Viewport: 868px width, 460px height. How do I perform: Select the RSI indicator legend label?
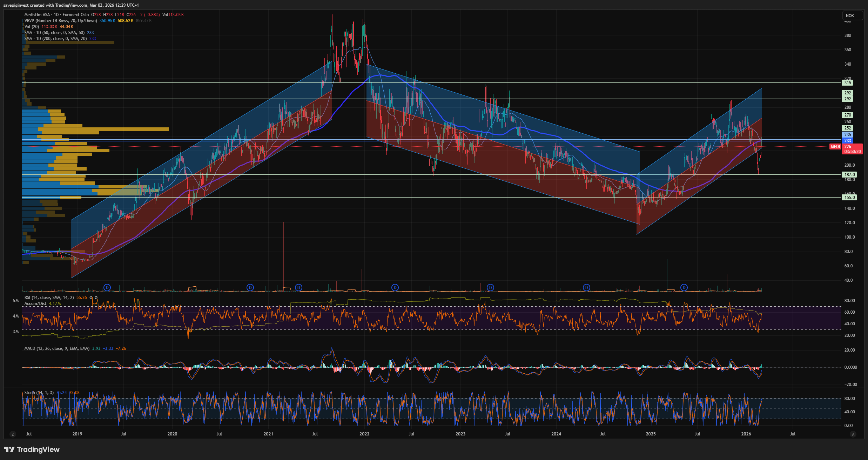[x=49, y=298]
